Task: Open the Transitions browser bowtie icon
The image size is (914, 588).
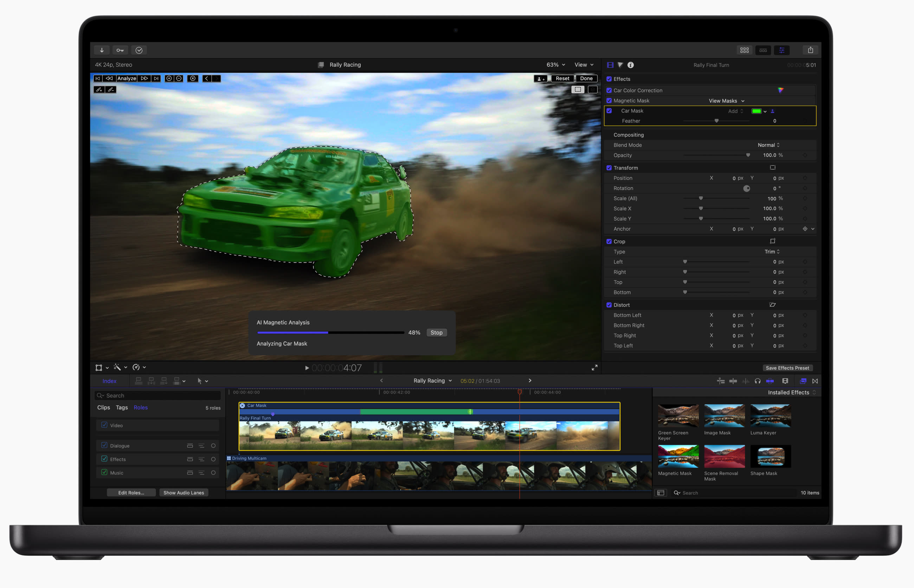Action: point(815,381)
